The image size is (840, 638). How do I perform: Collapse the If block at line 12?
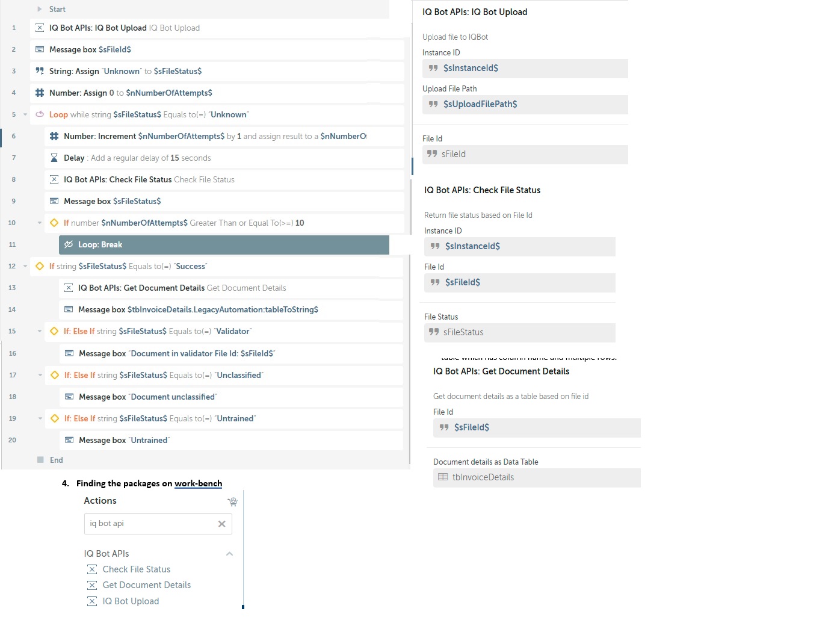(x=25, y=266)
